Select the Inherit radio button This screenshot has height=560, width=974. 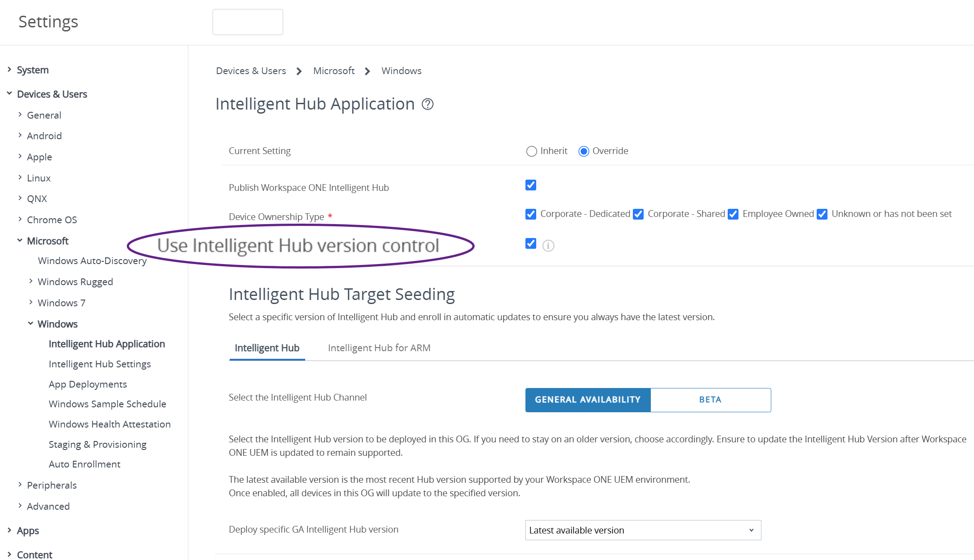tap(531, 151)
